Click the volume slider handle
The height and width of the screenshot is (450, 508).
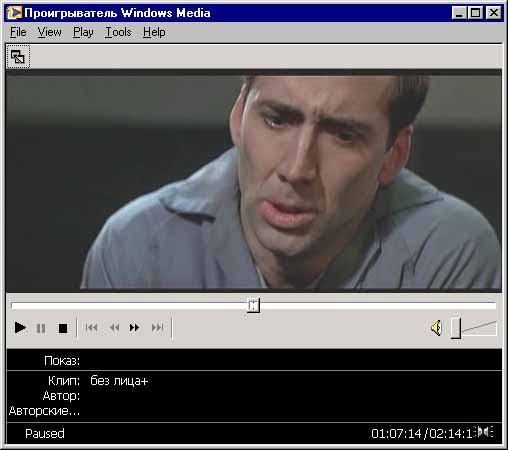click(456, 328)
